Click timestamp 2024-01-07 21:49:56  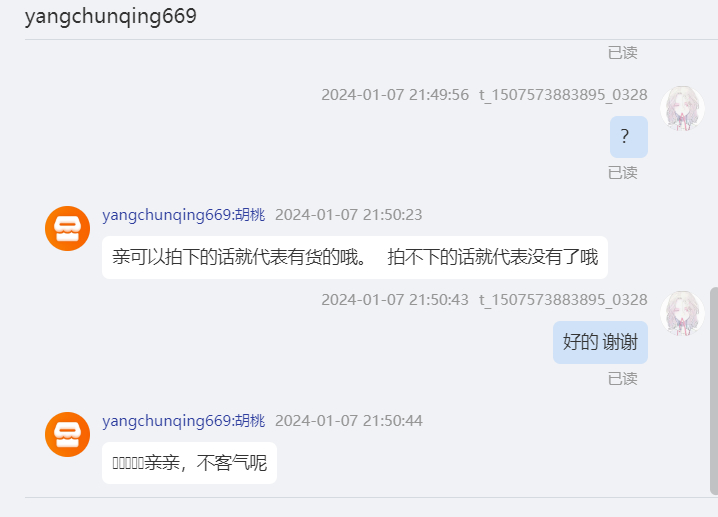pyautogui.click(x=395, y=95)
